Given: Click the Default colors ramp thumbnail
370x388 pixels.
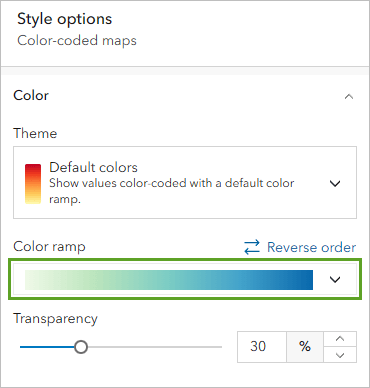Looking at the screenshot, I should [33, 184].
